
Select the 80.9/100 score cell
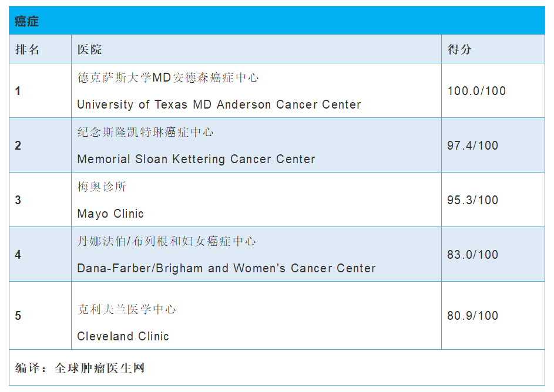pyautogui.click(x=473, y=316)
